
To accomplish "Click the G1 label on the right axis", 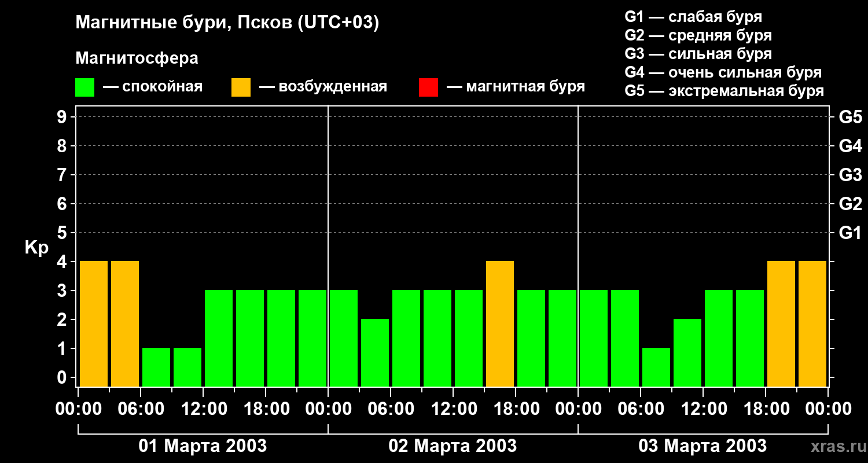I will (x=850, y=233).
